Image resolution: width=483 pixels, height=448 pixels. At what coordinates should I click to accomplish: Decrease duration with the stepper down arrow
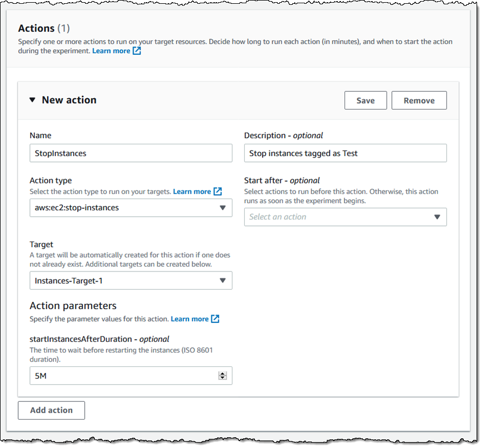[x=223, y=378]
